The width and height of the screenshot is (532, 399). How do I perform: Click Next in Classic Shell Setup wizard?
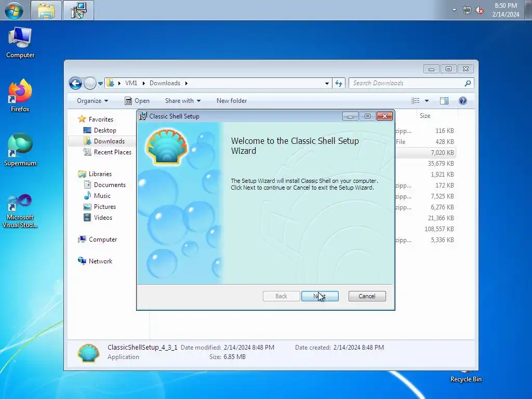320,296
